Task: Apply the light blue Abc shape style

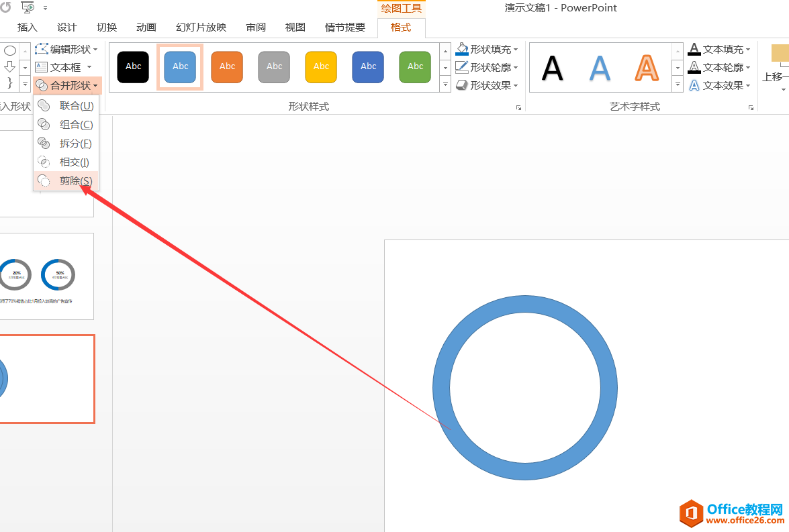Action: click(x=180, y=66)
